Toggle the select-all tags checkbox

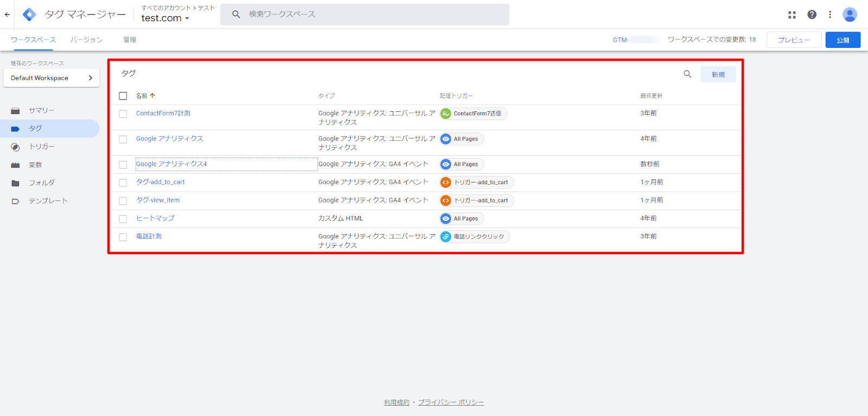123,96
